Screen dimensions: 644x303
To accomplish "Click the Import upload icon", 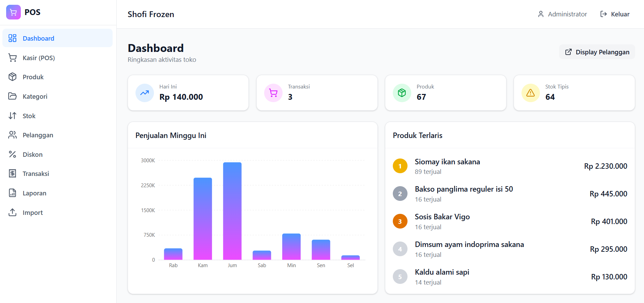I will [12, 212].
